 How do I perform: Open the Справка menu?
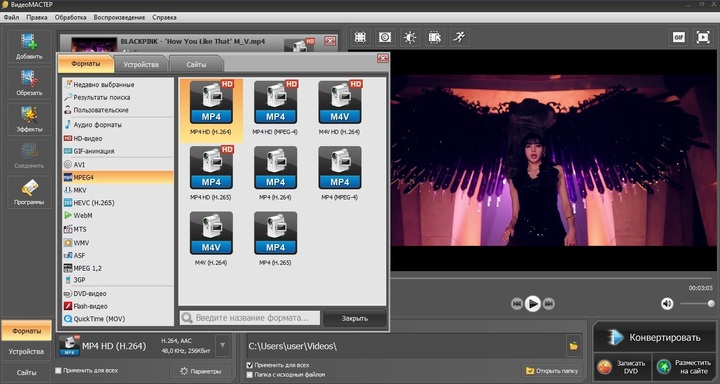pos(164,17)
